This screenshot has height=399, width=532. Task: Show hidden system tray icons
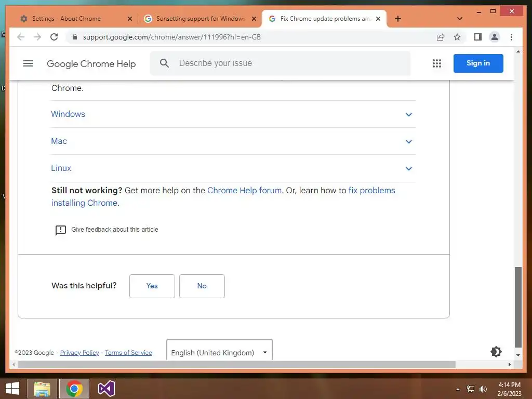point(458,389)
